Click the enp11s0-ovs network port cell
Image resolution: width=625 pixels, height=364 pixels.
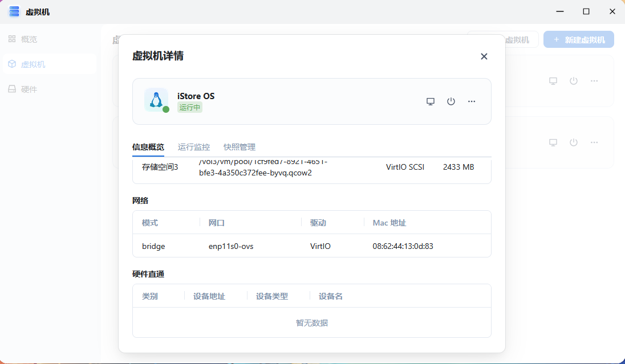tap(231, 246)
